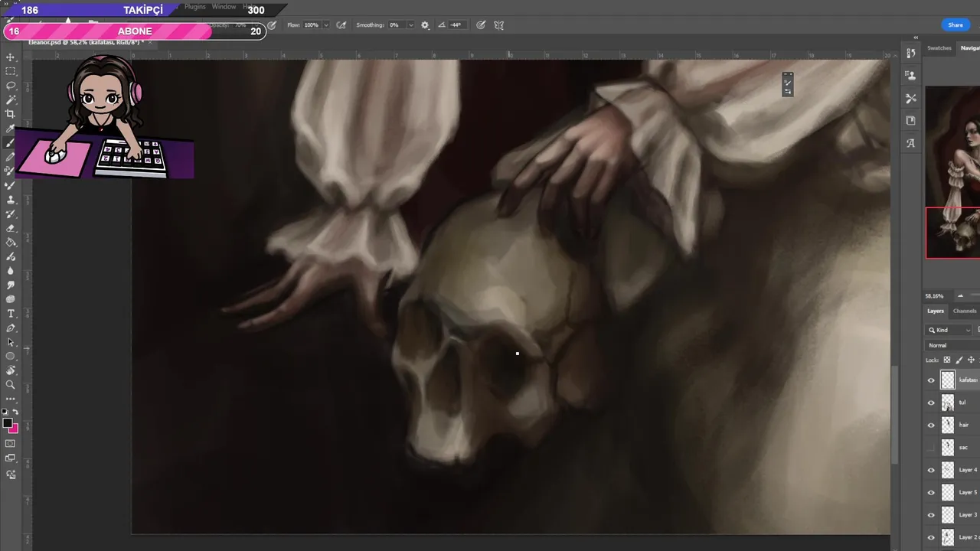Viewport: 980px width, 551px height.
Task: Click the canvas vertical scrollbar
Action: [894, 415]
